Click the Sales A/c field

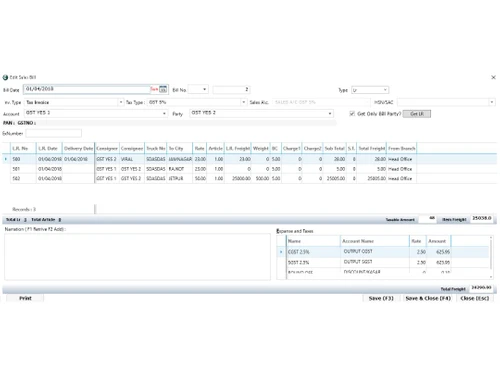tap(321, 102)
